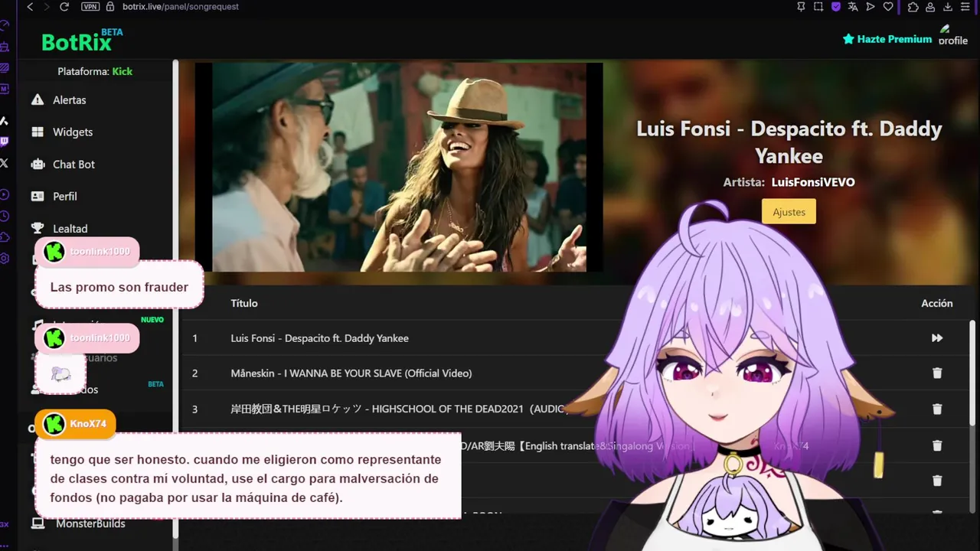Click the KnoX74 chat name badge
Image resolution: width=980 pixels, height=551 pixels.
point(76,424)
